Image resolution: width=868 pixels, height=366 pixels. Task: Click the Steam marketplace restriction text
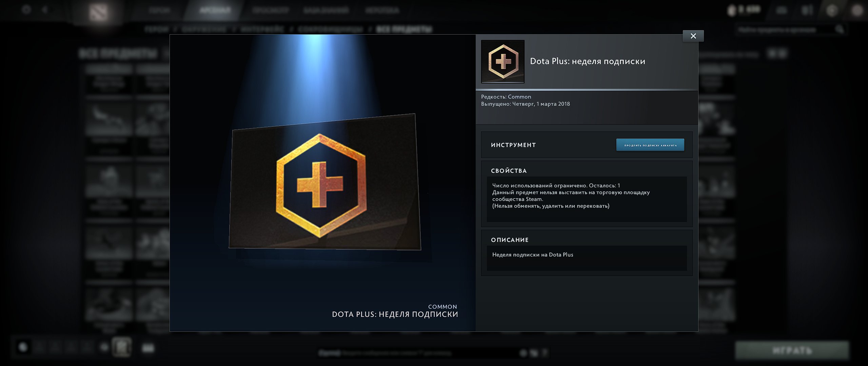[571, 196]
